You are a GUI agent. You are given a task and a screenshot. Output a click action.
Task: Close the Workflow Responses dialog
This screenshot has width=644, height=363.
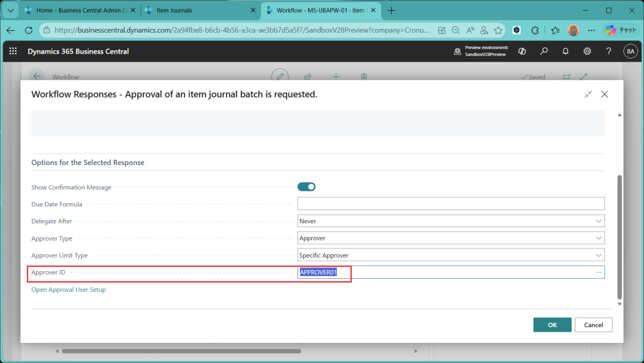tap(604, 94)
